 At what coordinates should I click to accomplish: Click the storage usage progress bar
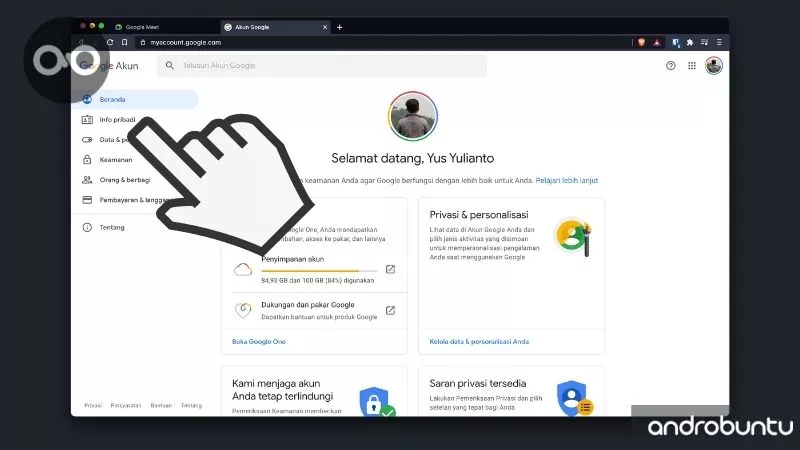318,270
